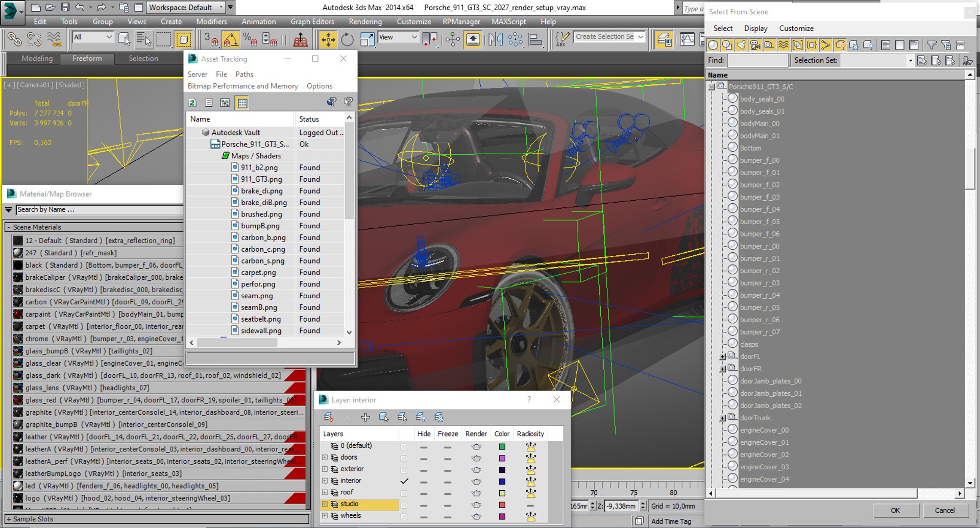Click the Cancel button in Select From Scene

pyautogui.click(x=944, y=510)
